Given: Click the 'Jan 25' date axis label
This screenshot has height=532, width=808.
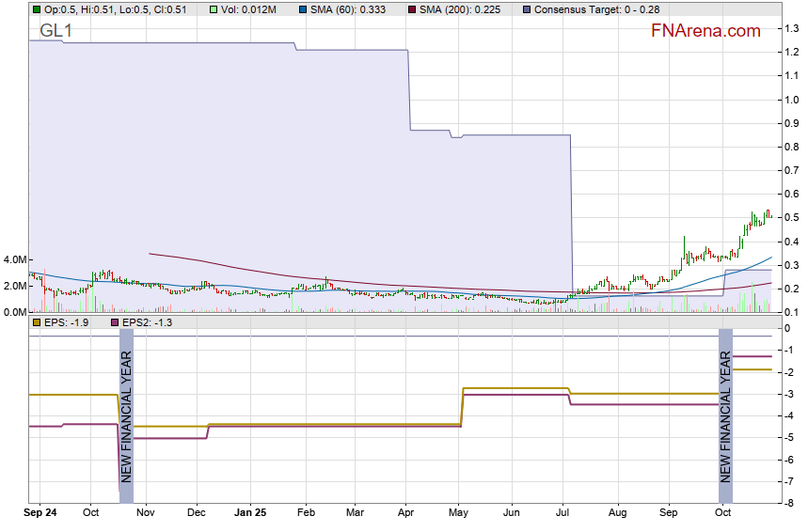Looking at the screenshot, I should (250, 513).
